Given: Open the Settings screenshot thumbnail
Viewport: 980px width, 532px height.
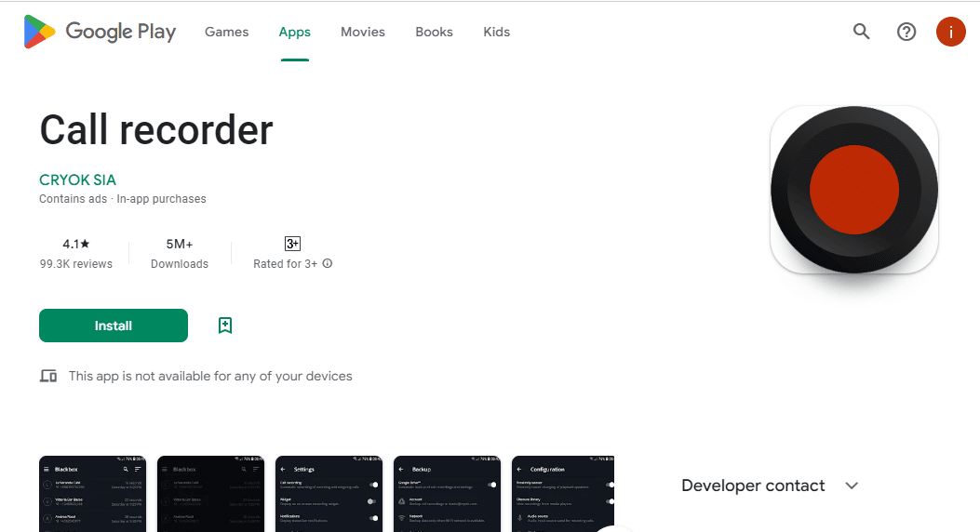Looking at the screenshot, I should click(x=329, y=493).
